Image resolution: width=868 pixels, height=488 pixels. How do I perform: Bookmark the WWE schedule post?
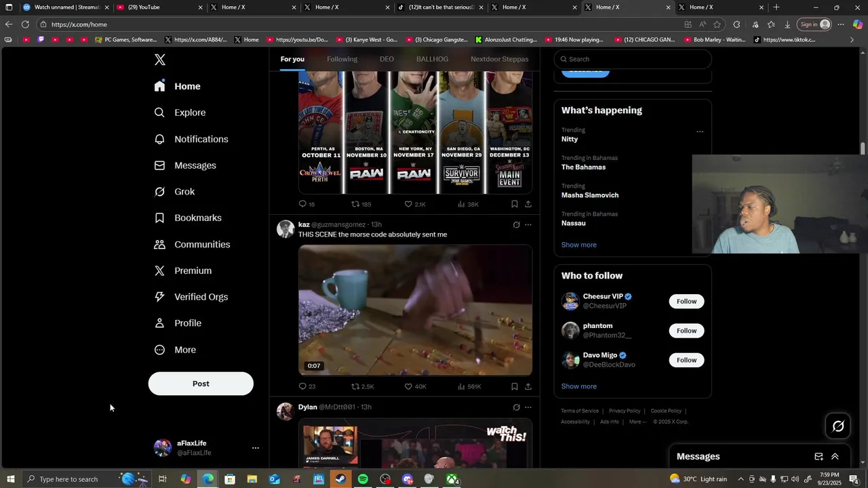click(514, 204)
